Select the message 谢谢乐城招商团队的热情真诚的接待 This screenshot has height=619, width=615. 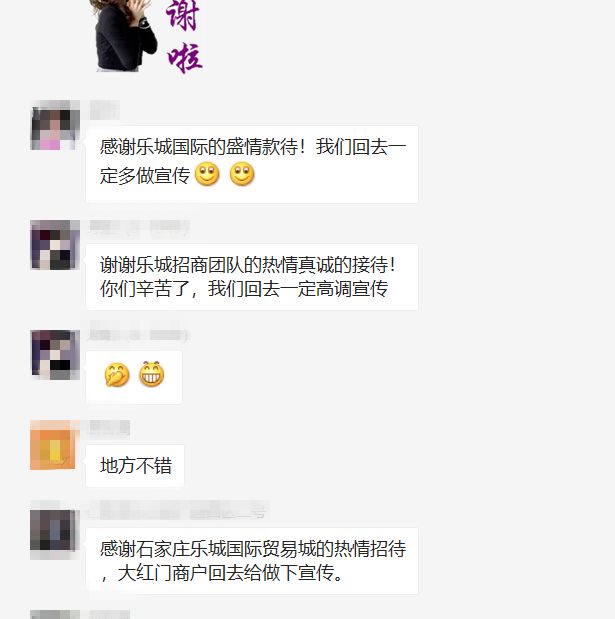click(252, 277)
